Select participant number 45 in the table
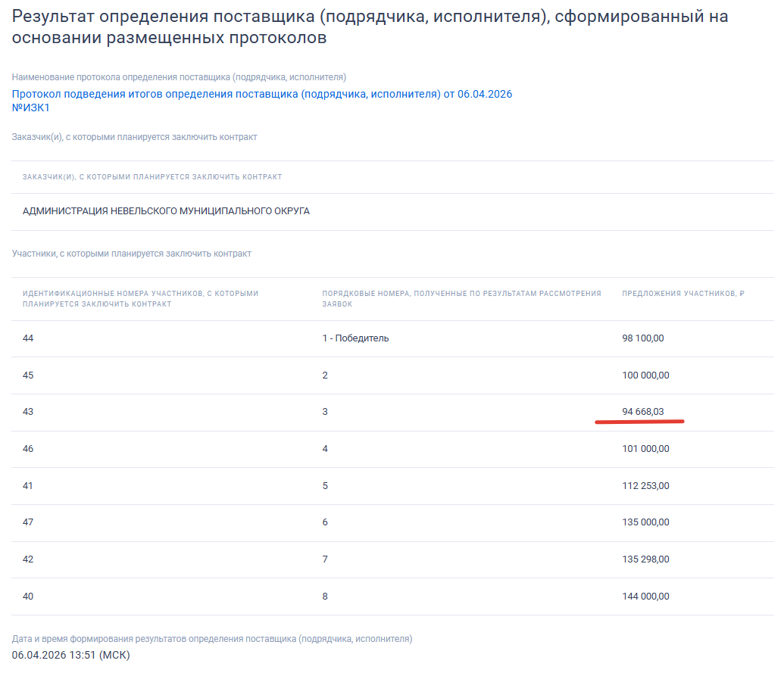Screen dimensions: 784x673 [x=28, y=374]
